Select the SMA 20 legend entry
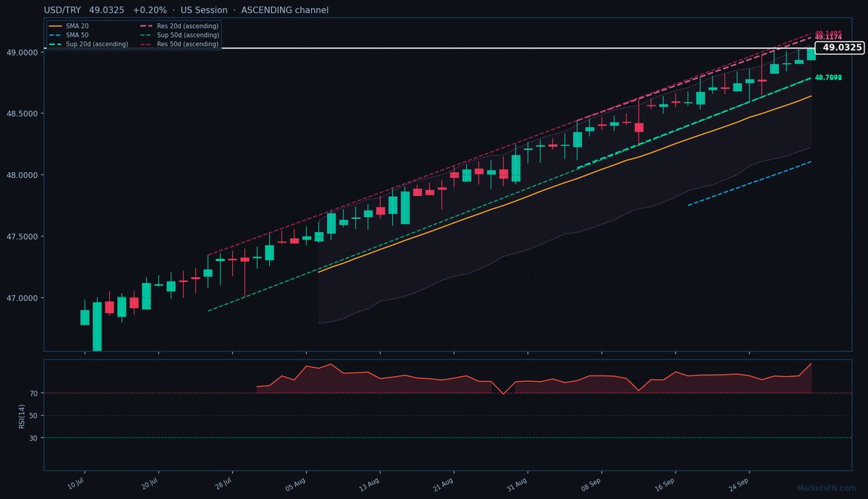The image size is (868, 499). pos(77,26)
